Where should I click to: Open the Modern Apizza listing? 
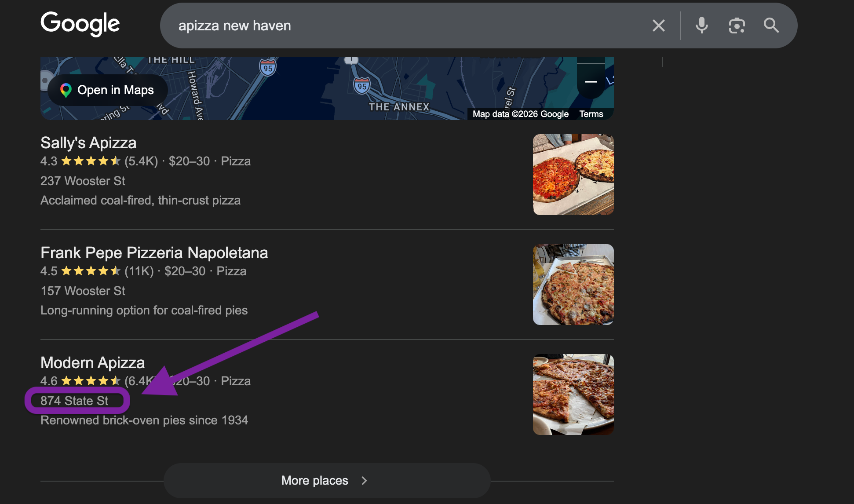pyautogui.click(x=92, y=362)
